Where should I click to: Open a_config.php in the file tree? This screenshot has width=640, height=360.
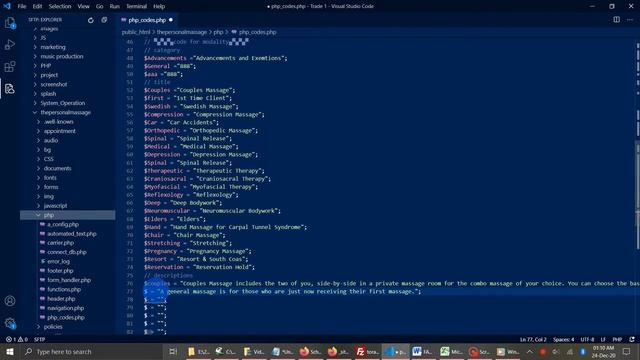pyautogui.click(x=63, y=224)
